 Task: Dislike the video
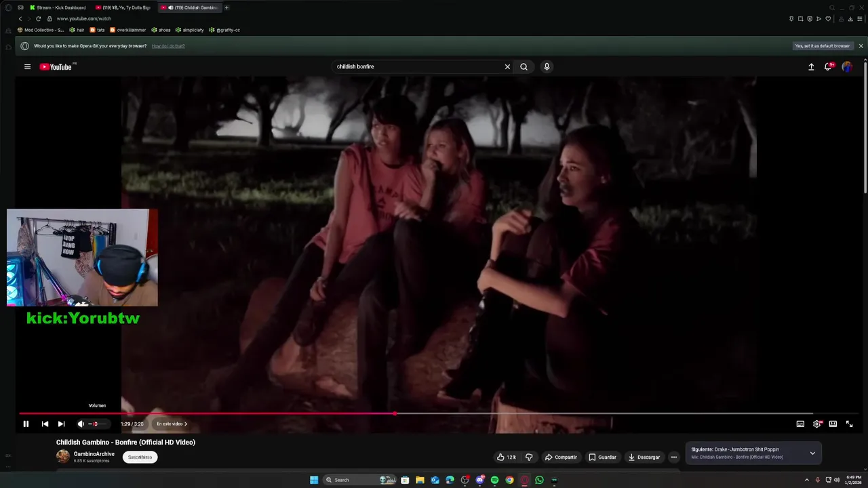(x=529, y=457)
